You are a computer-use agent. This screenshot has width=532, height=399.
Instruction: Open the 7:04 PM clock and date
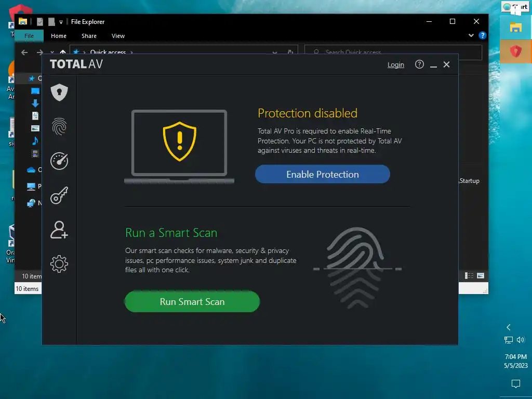(x=516, y=361)
